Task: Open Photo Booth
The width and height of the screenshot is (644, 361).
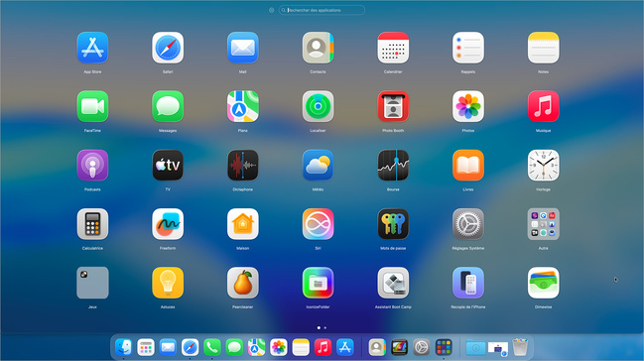Action: point(393,106)
